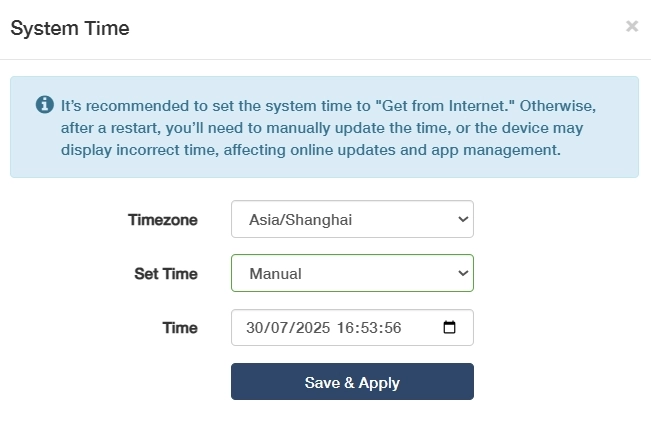Select the hour value 16 in Time field
The width and height of the screenshot is (651, 428).
coord(345,328)
